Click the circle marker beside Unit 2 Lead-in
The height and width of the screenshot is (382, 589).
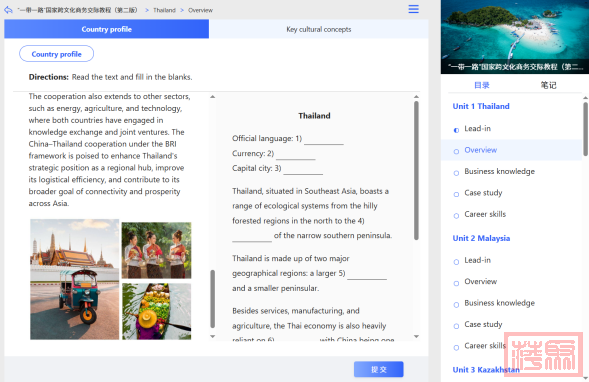[x=456, y=262]
